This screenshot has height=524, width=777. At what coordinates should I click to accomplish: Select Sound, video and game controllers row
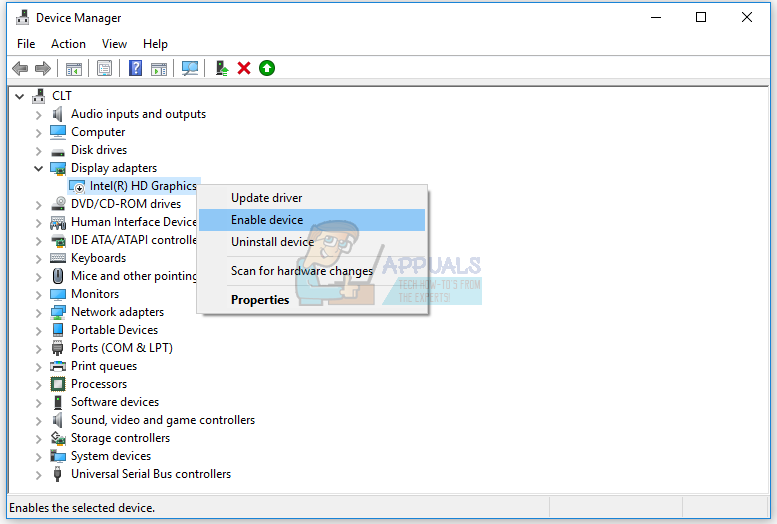coord(163,420)
